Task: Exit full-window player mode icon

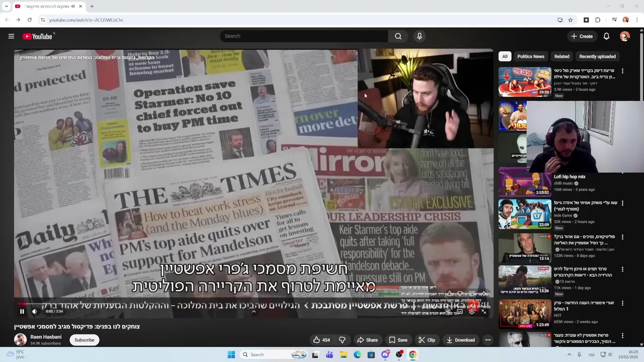Action: [484, 311]
